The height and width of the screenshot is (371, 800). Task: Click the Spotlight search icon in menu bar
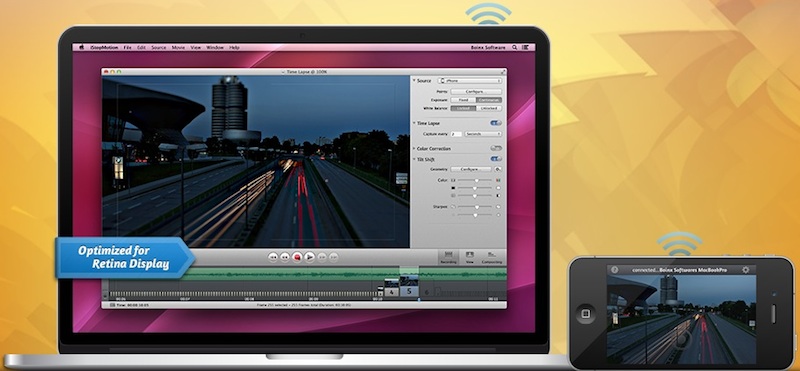coord(514,47)
